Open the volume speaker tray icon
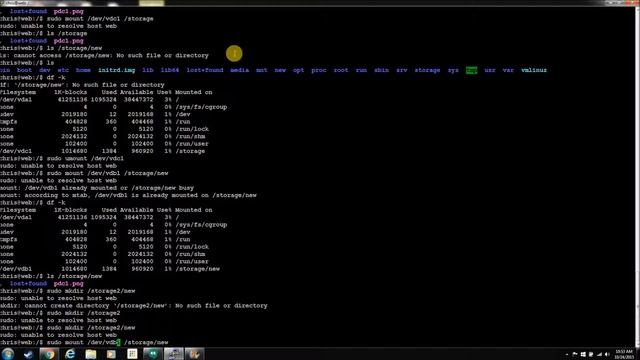Image resolution: width=640 pixels, height=360 pixels. coord(607,354)
